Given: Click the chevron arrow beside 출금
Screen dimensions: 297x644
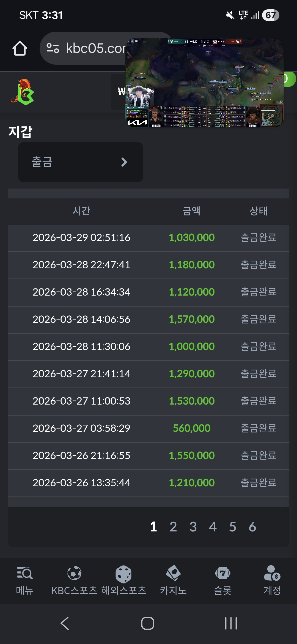Looking at the screenshot, I should (124, 162).
